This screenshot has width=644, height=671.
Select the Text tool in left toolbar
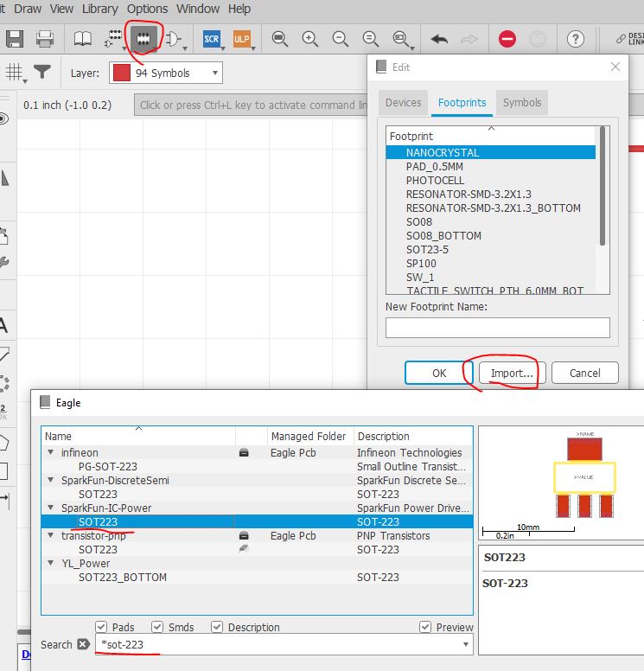(3, 326)
